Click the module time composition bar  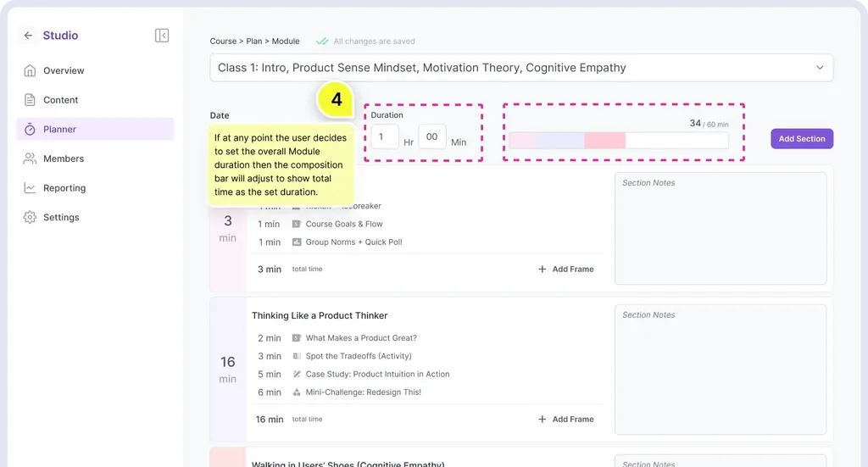[618, 141]
